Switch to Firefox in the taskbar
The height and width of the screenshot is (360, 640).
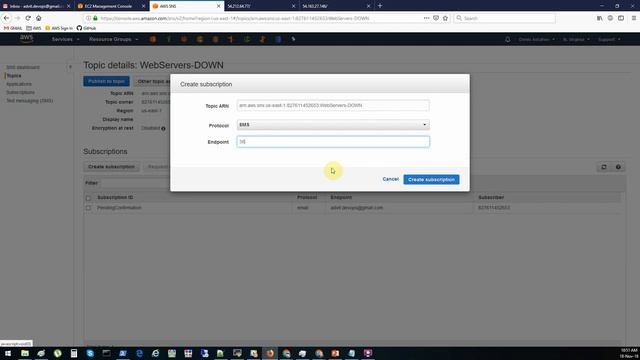click(x=270, y=353)
